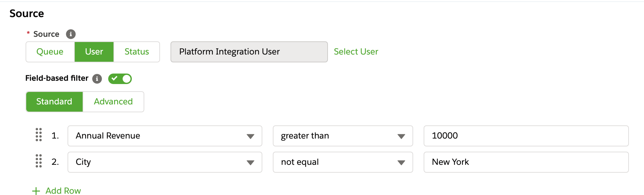Click the Source field info icon
This screenshot has height=195, width=644.
click(71, 34)
